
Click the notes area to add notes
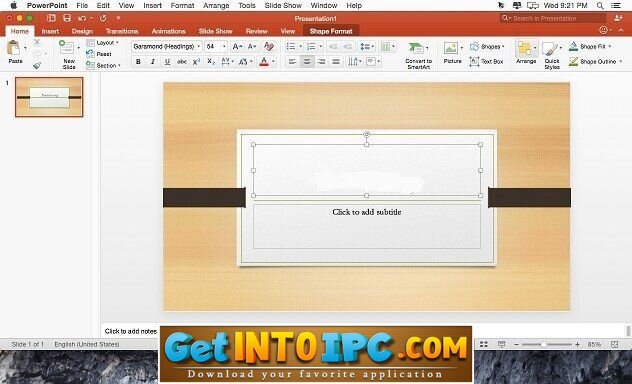(x=131, y=331)
